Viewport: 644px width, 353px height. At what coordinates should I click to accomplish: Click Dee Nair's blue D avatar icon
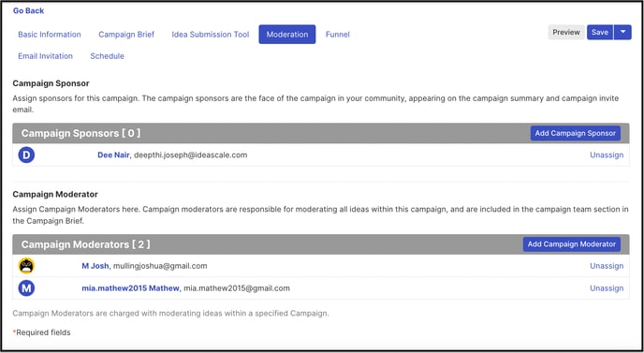tap(26, 154)
